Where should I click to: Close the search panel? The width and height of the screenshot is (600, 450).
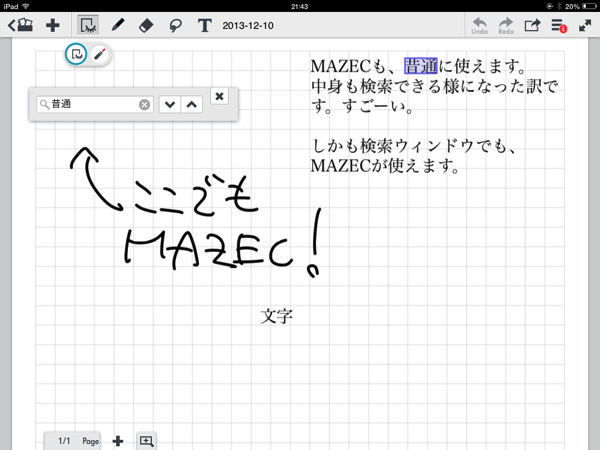(x=219, y=96)
